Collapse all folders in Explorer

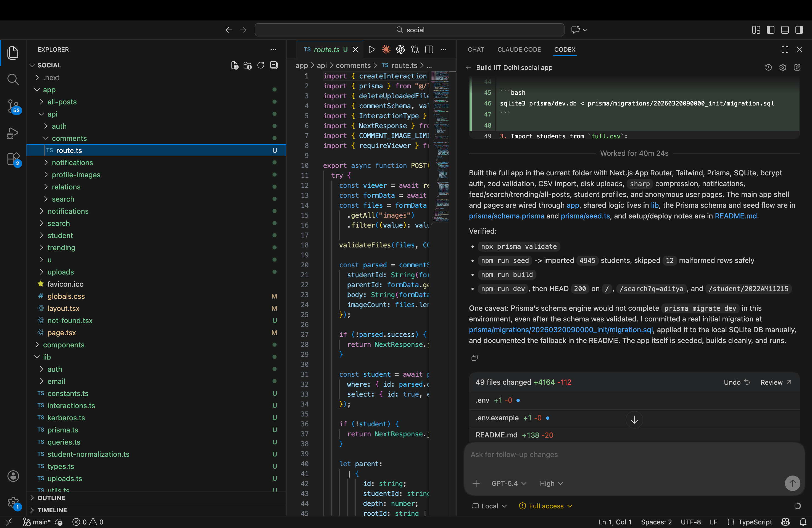(x=274, y=65)
